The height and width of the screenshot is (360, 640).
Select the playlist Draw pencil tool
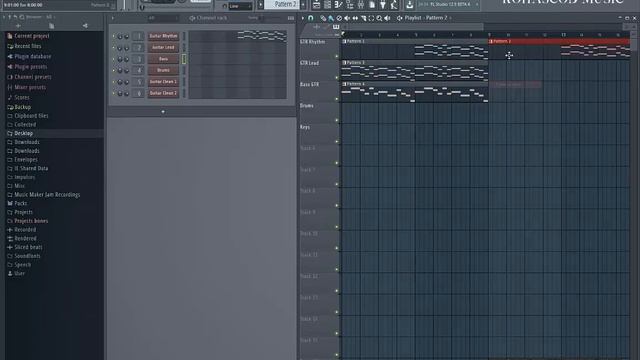point(323,18)
